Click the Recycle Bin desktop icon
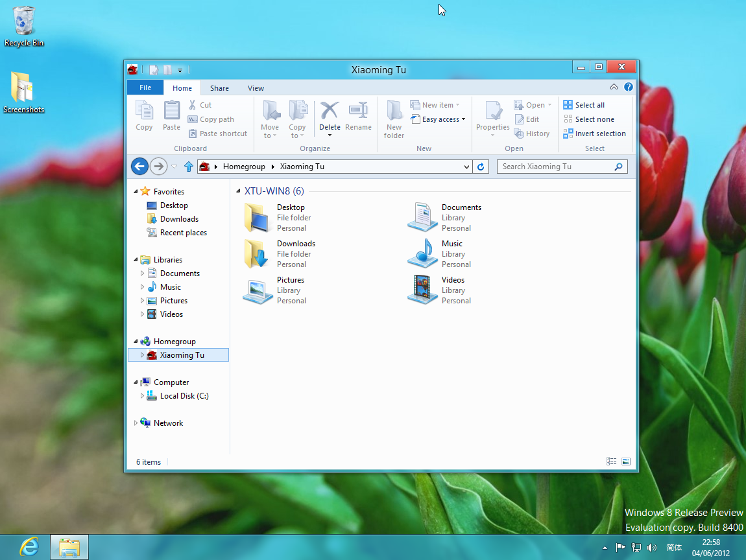The image size is (746, 560). (x=24, y=26)
